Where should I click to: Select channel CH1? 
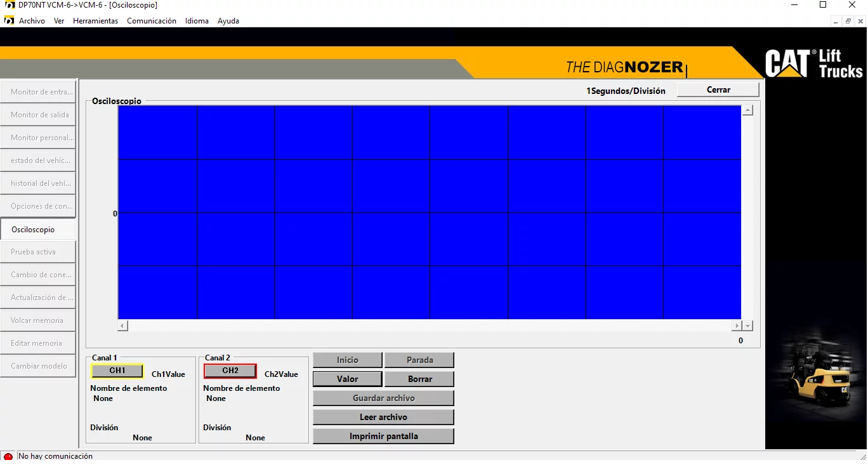117,371
